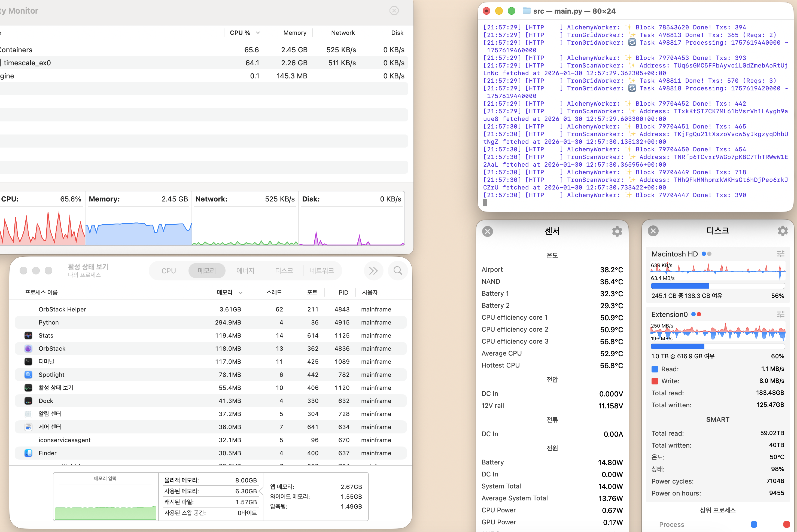Select the Stats process icon
Image resolution: width=797 pixels, height=532 pixels.
(28, 335)
